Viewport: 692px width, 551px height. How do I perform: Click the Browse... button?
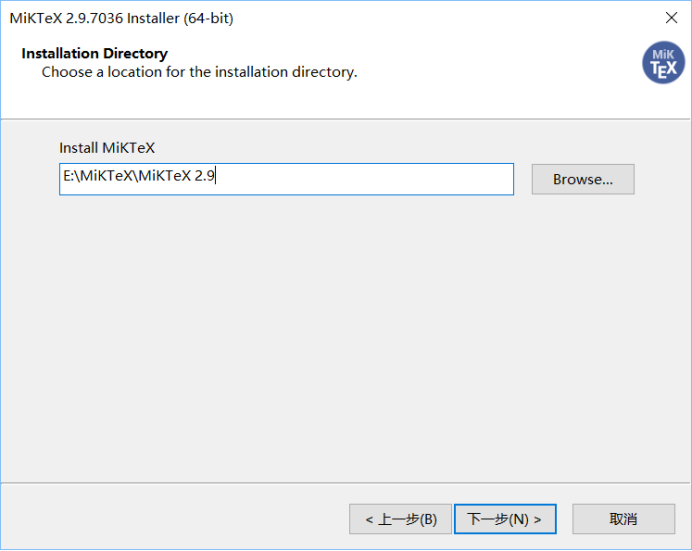tap(583, 179)
